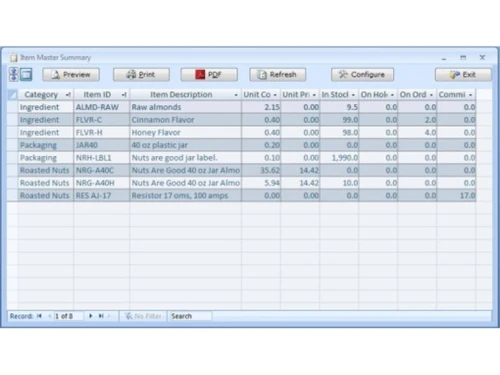Click committed value '17.0'
This screenshot has height=375, width=500.
click(x=456, y=196)
